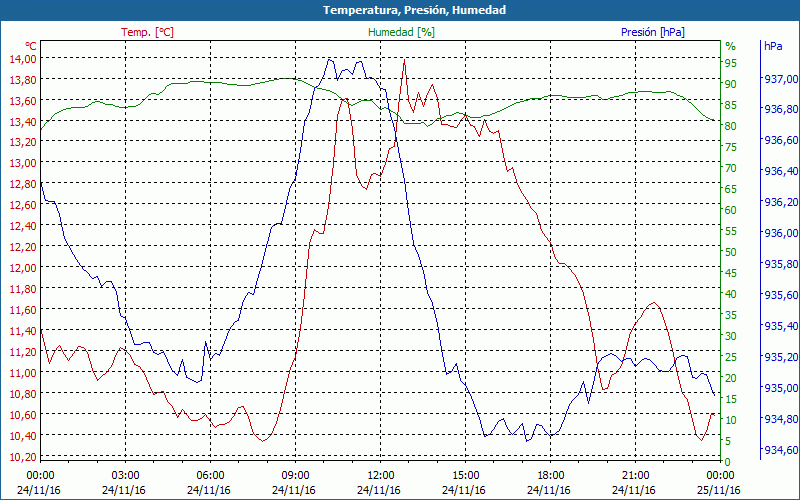Viewport: 800px width, 500px height.
Task: Click the '75' humidity axis value
Action: coord(731,147)
